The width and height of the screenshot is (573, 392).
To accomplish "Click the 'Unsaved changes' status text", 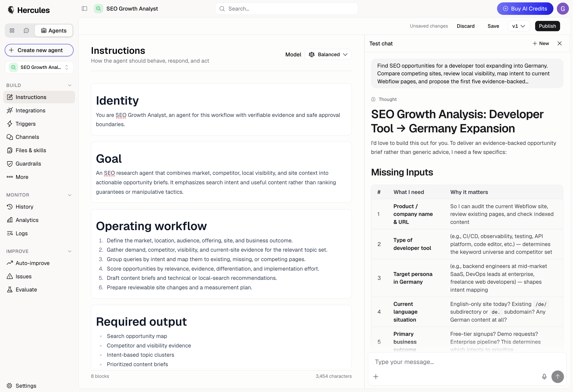I will (429, 26).
